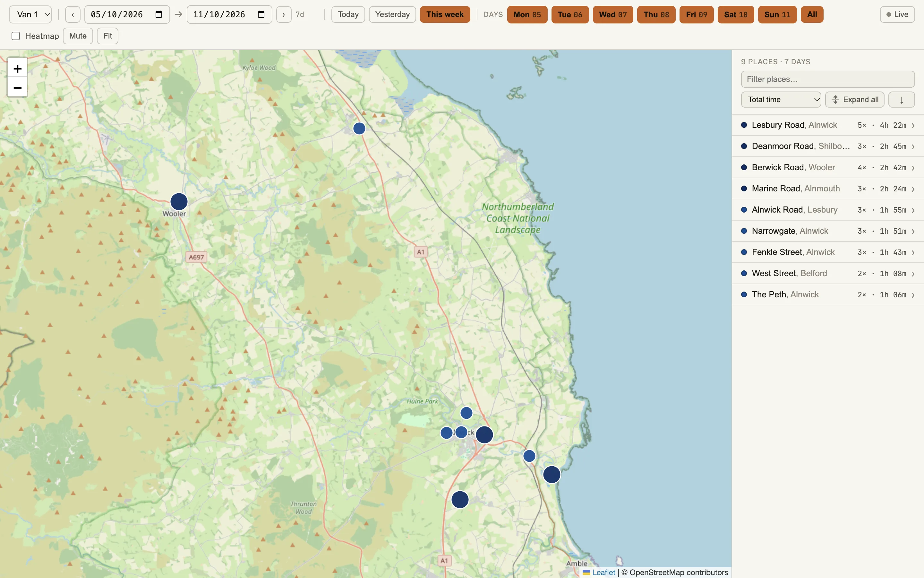Open the Van 1 vehicle dropdown

point(30,14)
